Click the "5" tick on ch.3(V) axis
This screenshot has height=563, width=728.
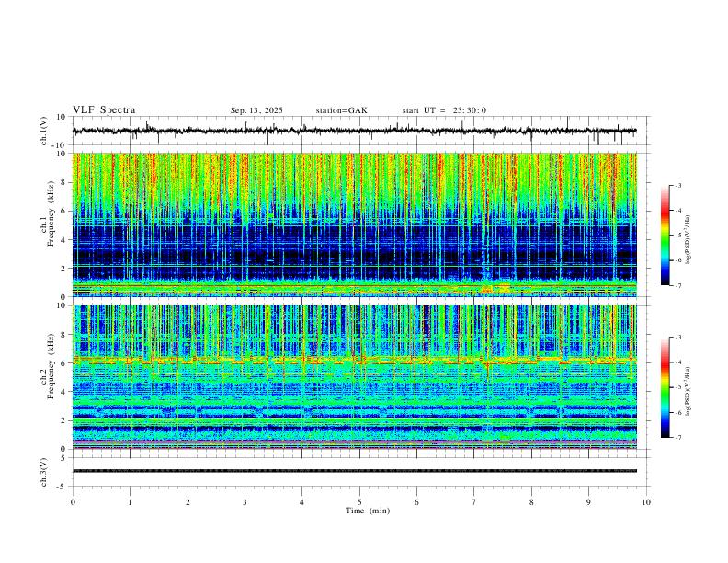click(63, 458)
